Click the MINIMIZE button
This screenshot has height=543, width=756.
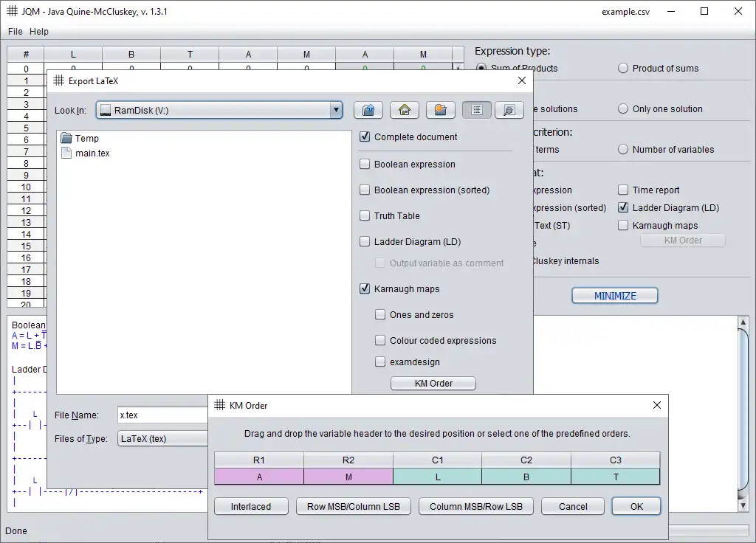point(615,296)
